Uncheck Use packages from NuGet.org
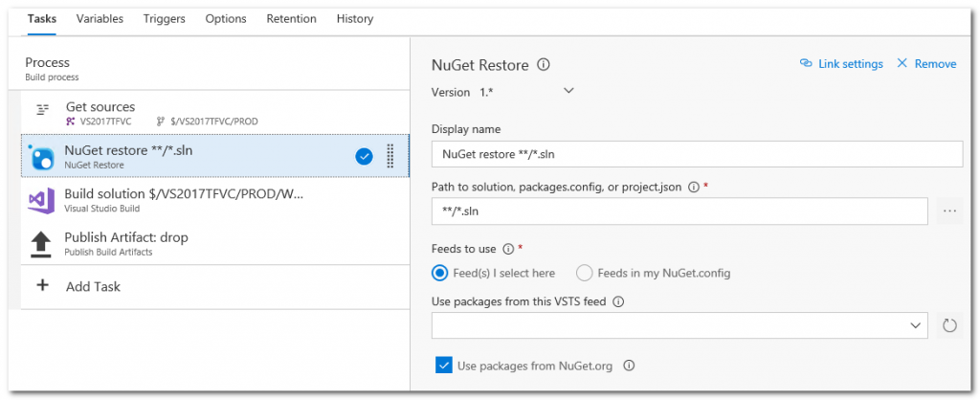This screenshot has height=400, width=980. pyautogui.click(x=443, y=365)
